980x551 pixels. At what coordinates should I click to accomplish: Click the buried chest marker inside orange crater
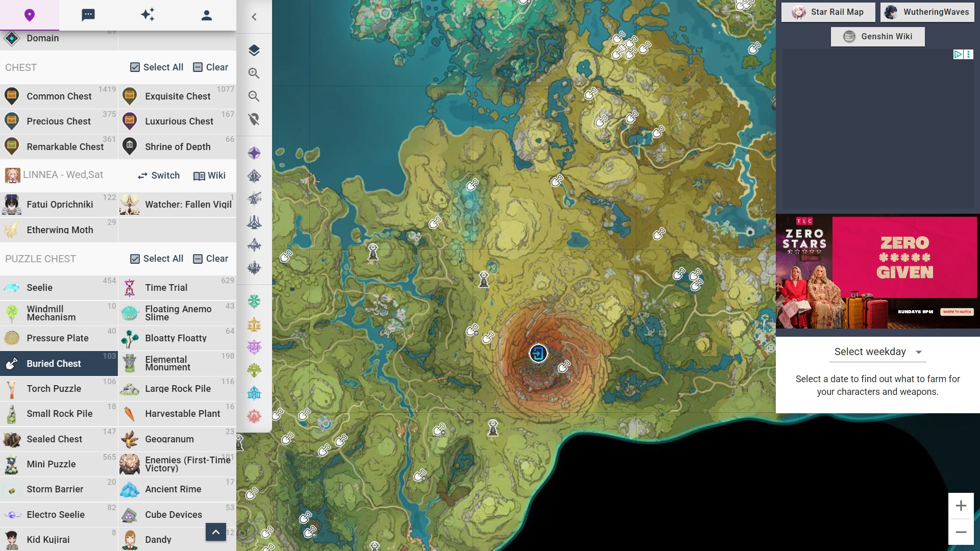tap(564, 366)
